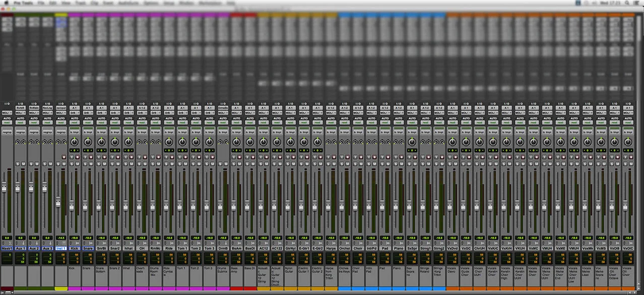
Task: Click the Aux 1 track type icon
Action: [23, 243]
